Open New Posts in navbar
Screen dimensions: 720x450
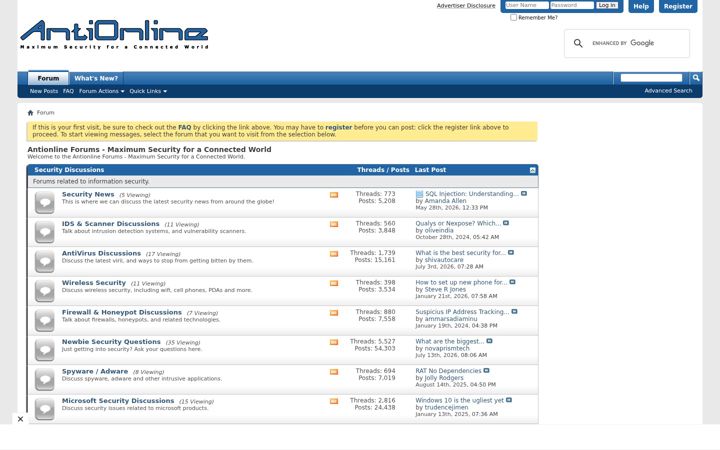(x=44, y=91)
